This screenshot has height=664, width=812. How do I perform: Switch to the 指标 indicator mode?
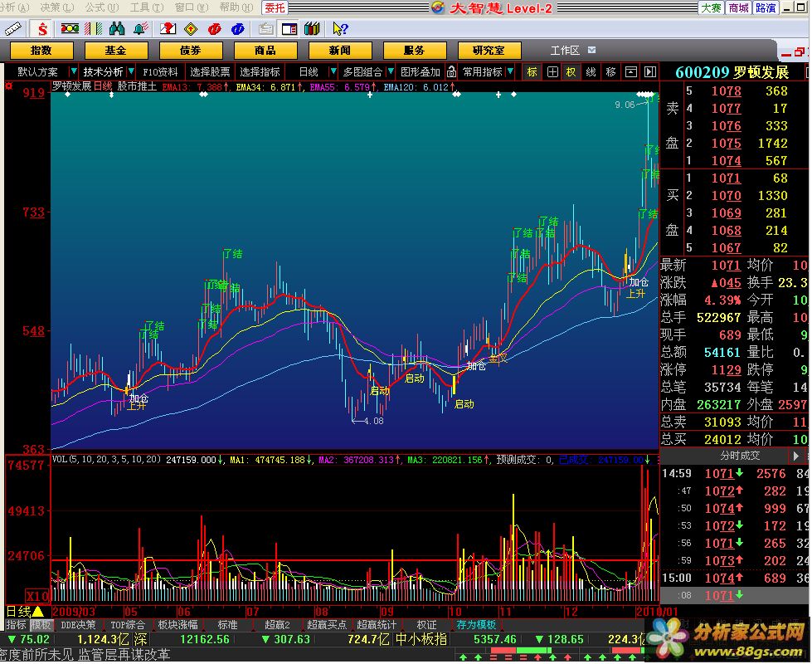[16, 625]
